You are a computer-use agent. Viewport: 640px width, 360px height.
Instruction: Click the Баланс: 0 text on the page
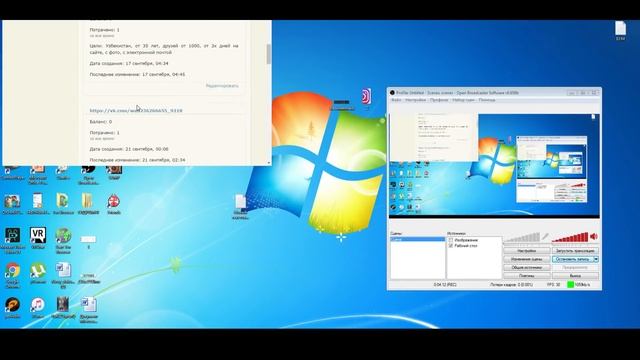[101, 122]
